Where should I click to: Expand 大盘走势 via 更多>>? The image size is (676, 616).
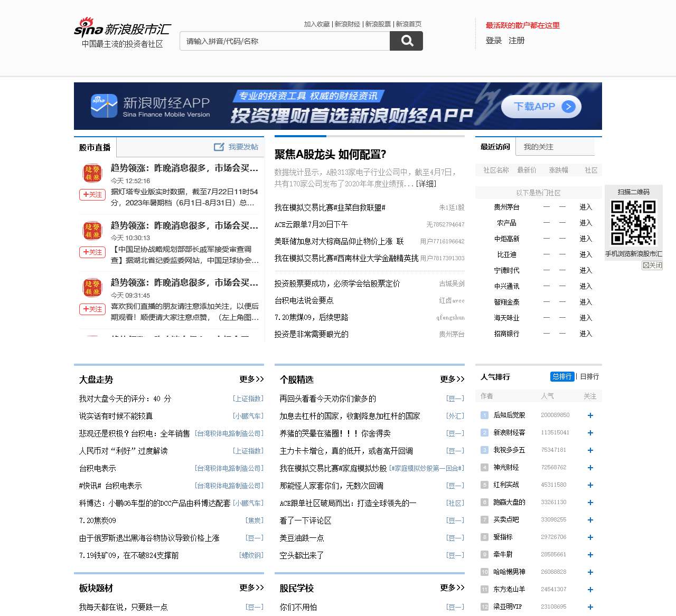point(251,379)
